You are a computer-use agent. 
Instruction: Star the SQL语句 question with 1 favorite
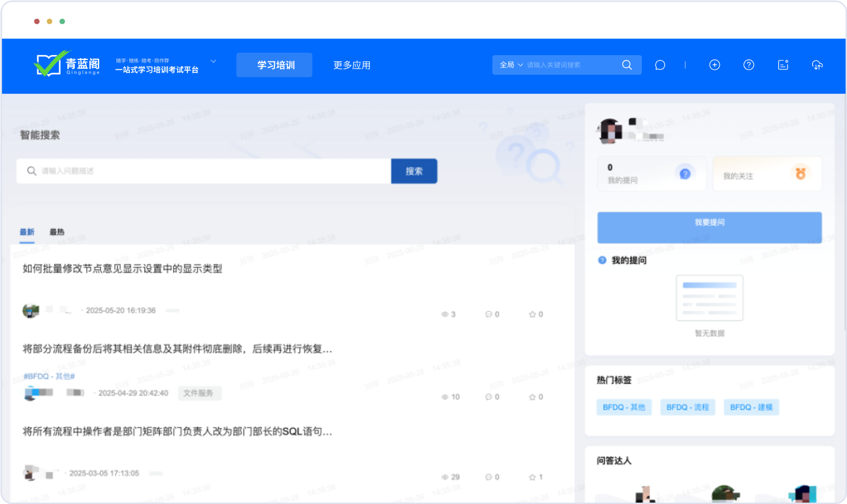coord(532,477)
